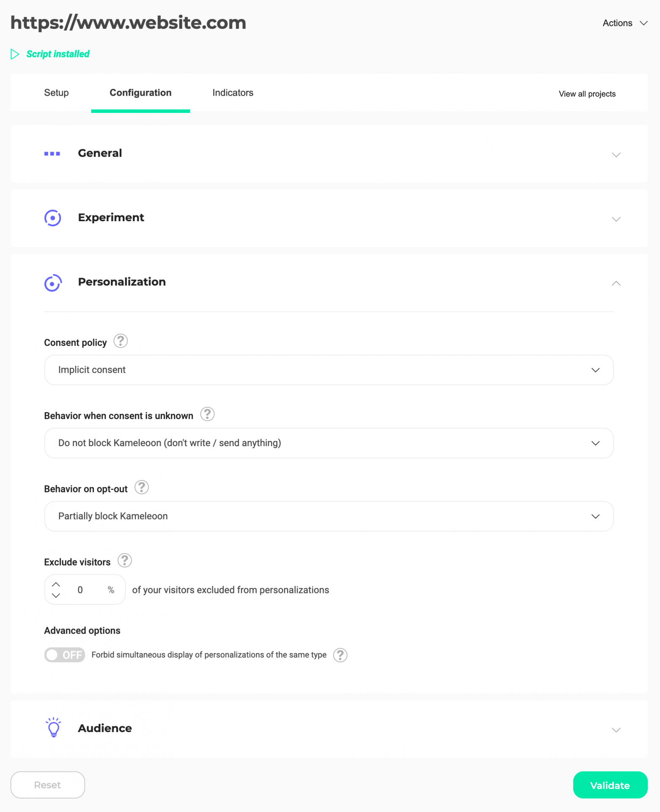Click the Consent policy help icon

pyautogui.click(x=121, y=341)
